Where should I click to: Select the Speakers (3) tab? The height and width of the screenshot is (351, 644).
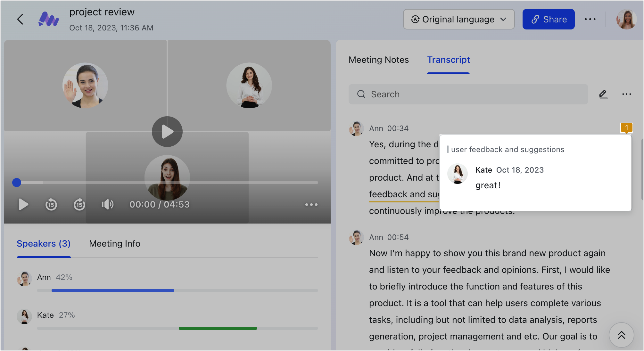(x=44, y=244)
